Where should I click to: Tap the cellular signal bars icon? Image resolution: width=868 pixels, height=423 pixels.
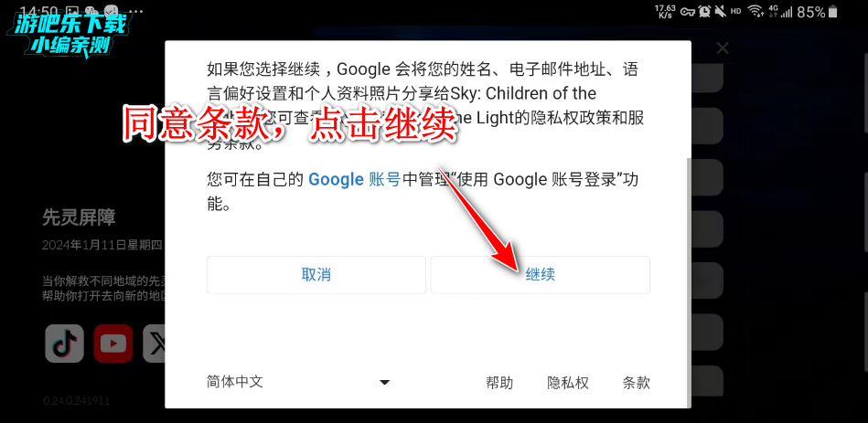click(788, 11)
